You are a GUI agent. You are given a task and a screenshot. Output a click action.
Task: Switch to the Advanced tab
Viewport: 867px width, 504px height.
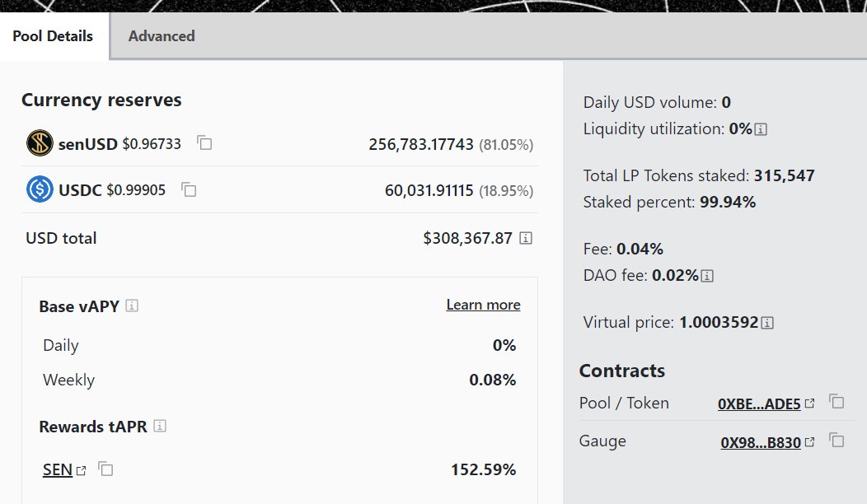162,36
